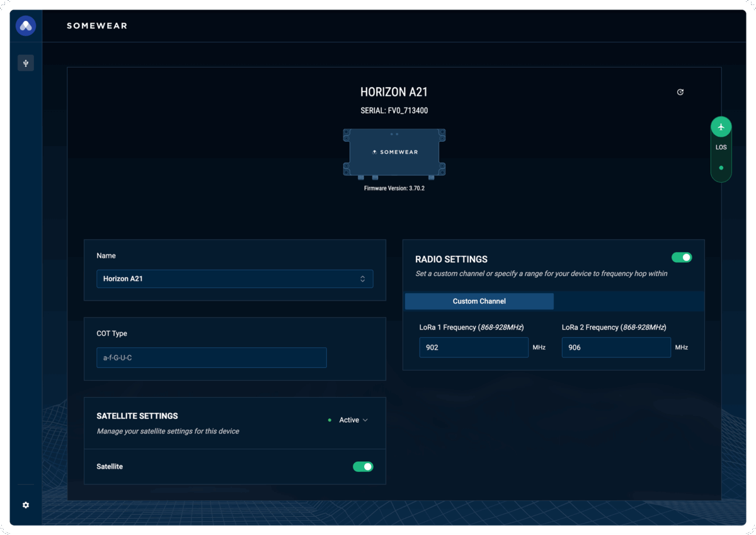Click the SOMEWEAR wordmark in the header
The height and width of the screenshot is (535, 756).
pyautogui.click(x=97, y=26)
